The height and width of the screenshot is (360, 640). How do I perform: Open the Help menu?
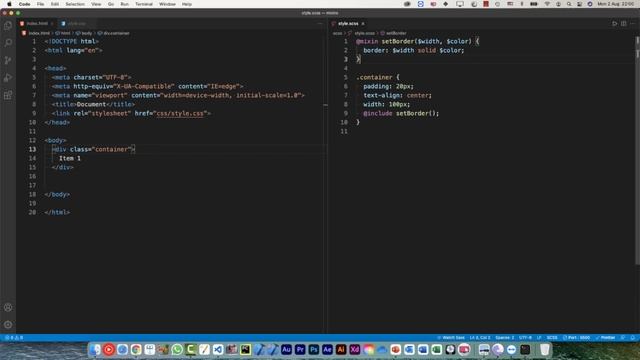pos(187,4)
